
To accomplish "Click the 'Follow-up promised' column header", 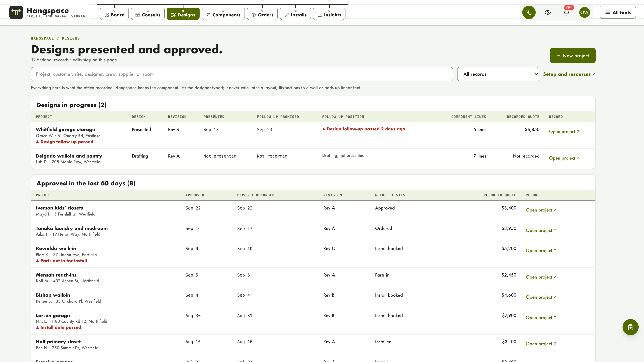I will point(278,117).
